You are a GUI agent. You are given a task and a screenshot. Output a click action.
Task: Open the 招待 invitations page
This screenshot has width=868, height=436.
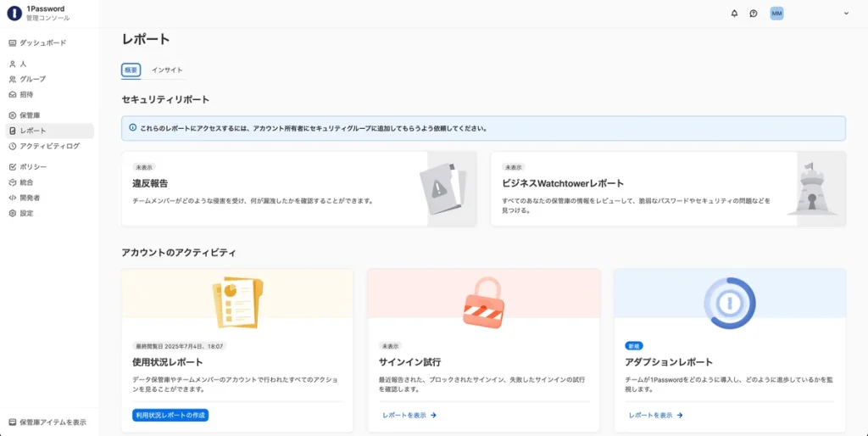[x=26, y=94]
